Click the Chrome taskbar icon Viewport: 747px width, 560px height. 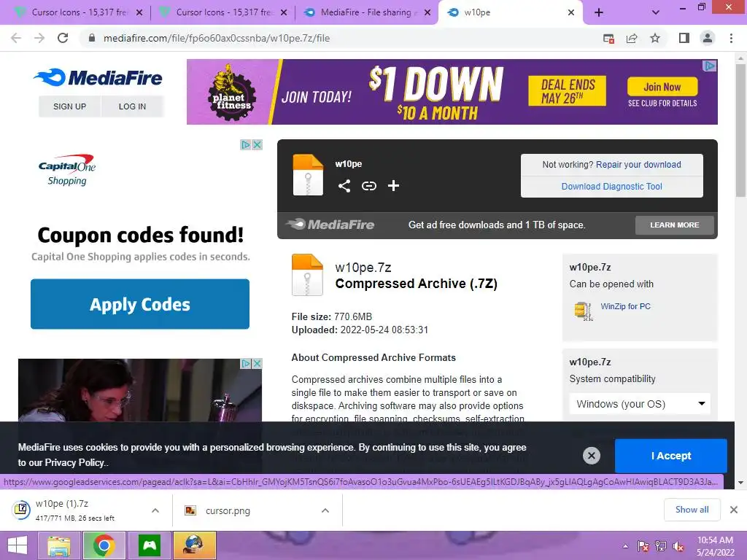(104, 545)
